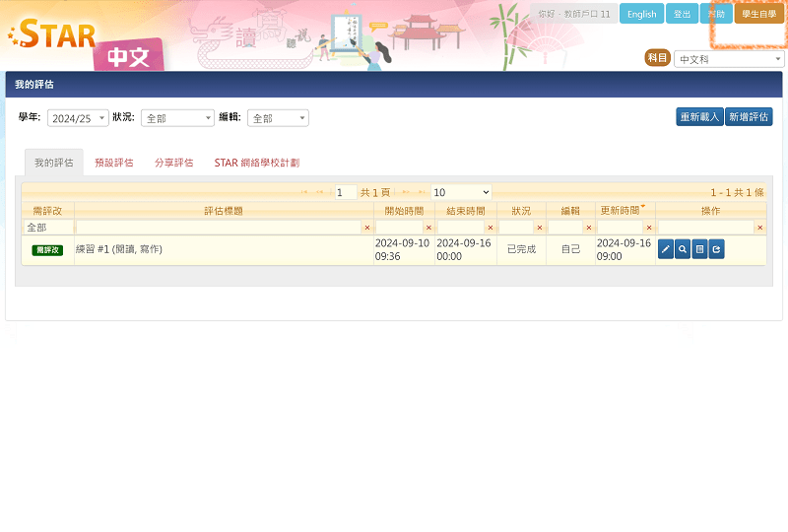Change rows per page dropdown showing 10
Viewport: 788px width, 532px height.
[x=461, y=192]
